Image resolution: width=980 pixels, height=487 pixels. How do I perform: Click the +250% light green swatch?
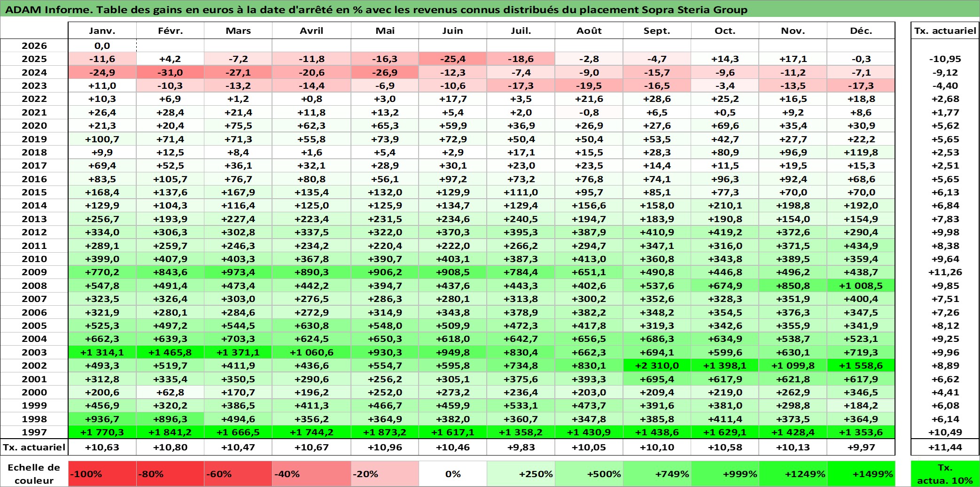(521, 474)
